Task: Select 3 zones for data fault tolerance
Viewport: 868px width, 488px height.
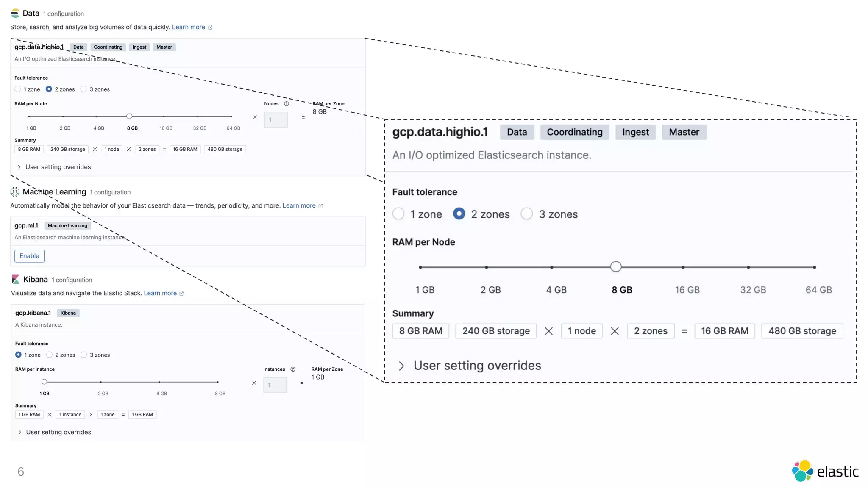Action: point(84,89)
